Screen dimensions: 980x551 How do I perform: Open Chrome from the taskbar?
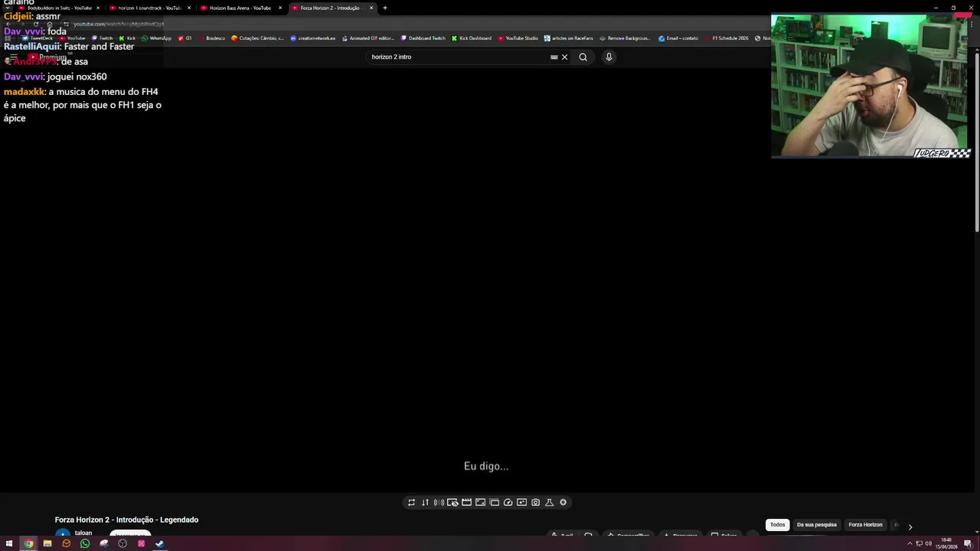pyautogui.click(x=28, y=544)
